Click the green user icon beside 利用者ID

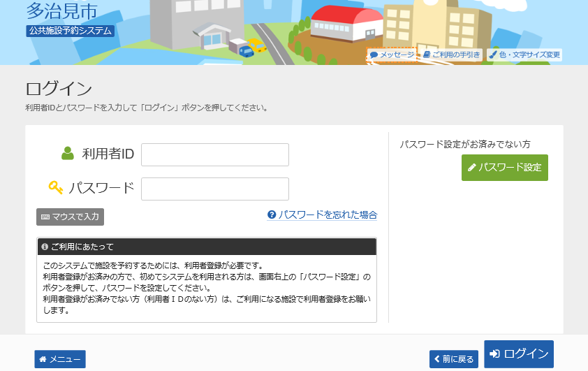click(67, 154)
